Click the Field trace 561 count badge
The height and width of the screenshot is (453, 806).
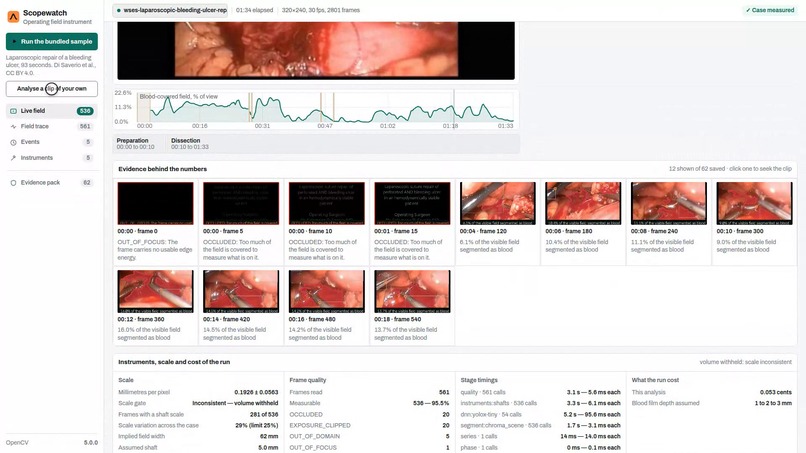85,126
